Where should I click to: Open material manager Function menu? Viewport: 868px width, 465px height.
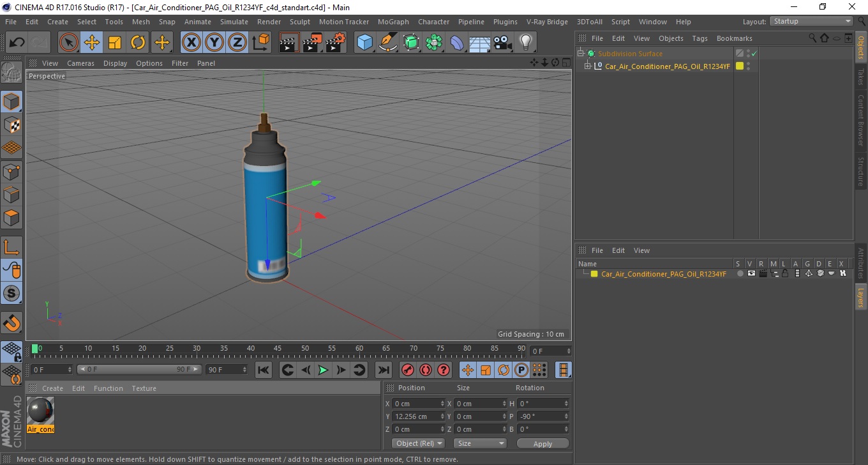(108, 388)
